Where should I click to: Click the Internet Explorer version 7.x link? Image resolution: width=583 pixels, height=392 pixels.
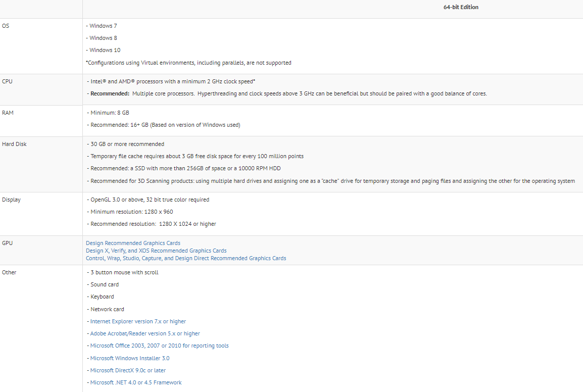[x=138, y=321]
